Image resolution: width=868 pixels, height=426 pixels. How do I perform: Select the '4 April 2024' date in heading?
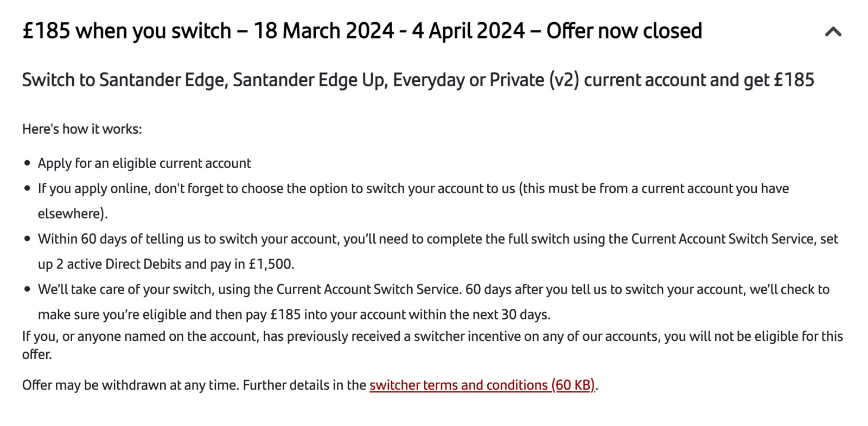pos(468,31)
